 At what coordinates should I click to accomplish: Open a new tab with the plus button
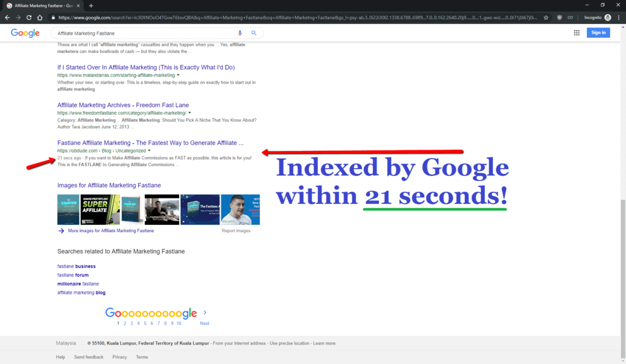tap(91, 5)
